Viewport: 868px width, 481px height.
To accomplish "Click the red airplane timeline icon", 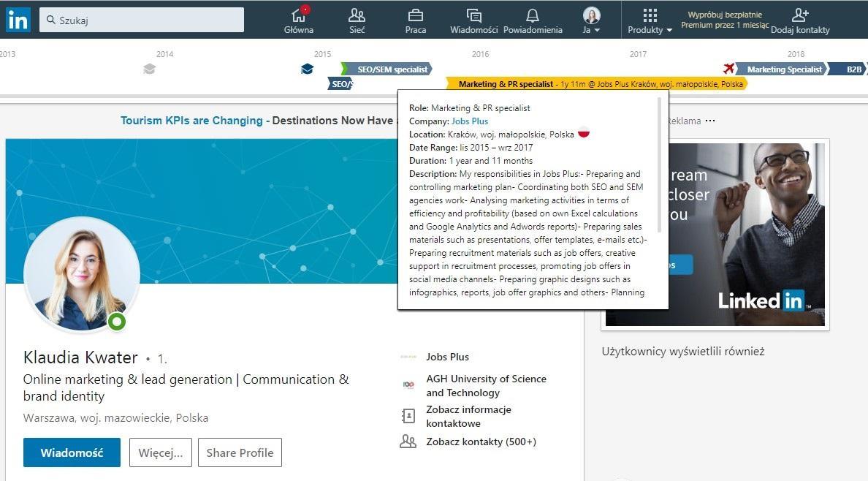I will point(728,68).
